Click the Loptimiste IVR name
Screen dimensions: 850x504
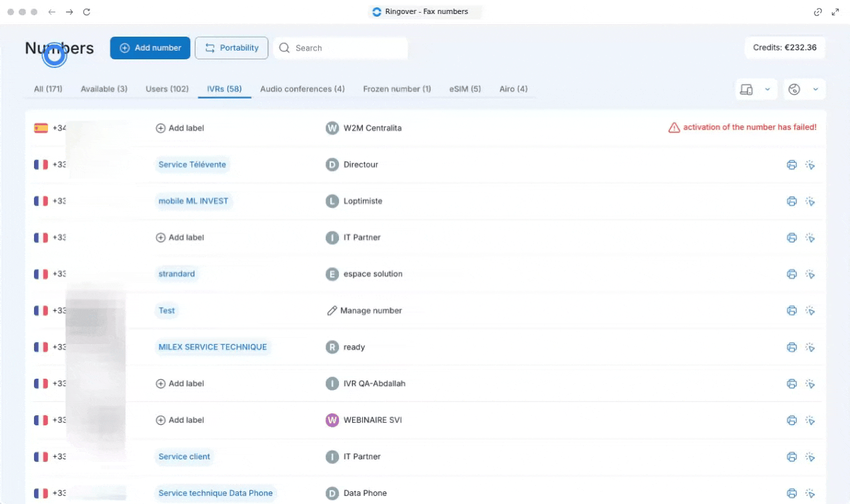coord(363,201)
